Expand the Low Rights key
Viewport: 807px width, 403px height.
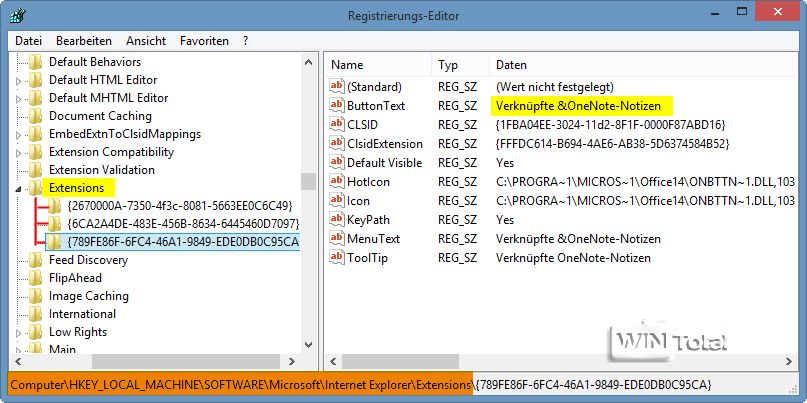[x=19, y=333]
